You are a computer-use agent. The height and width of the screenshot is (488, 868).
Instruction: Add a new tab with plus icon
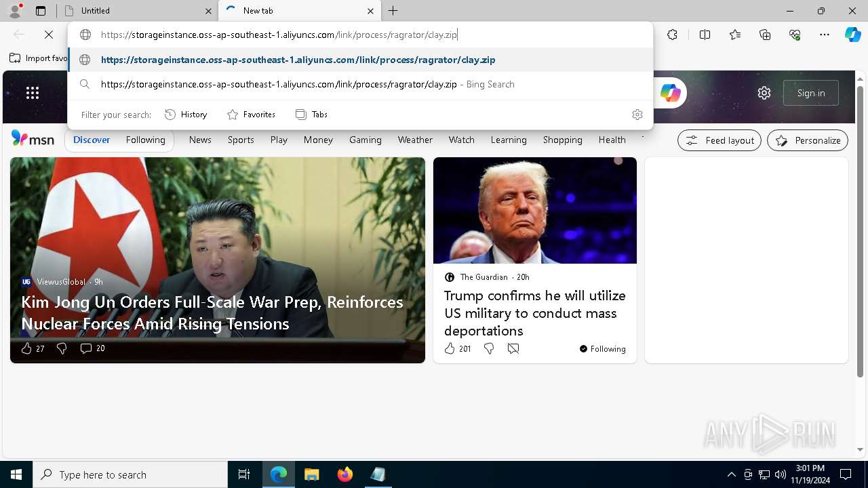(x=393, y=11)
